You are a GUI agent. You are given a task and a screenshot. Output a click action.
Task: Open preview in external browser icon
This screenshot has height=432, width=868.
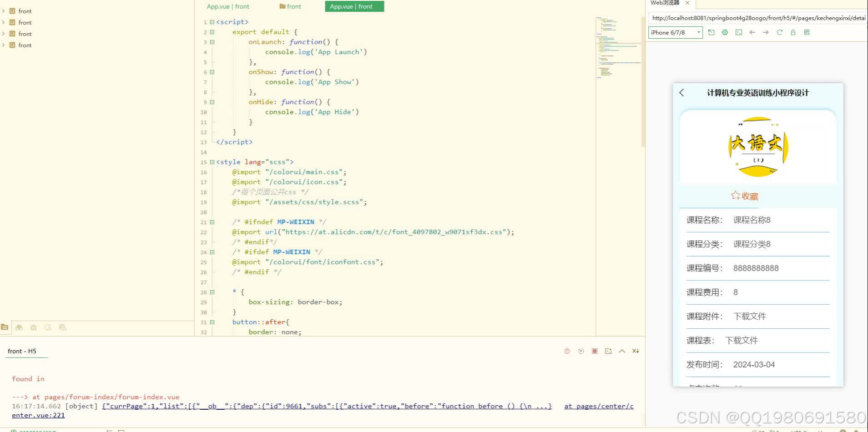pyautogui.click(x=712, y=32)
